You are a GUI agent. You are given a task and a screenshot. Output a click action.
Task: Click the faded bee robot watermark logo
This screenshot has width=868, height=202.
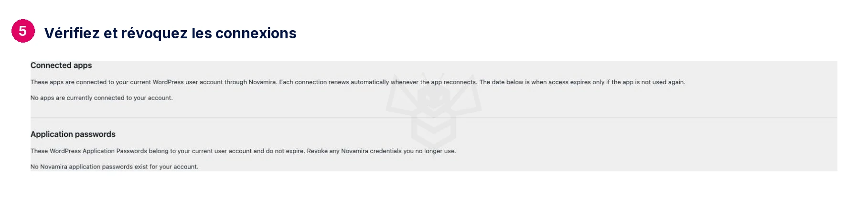(x=434, y=113)
